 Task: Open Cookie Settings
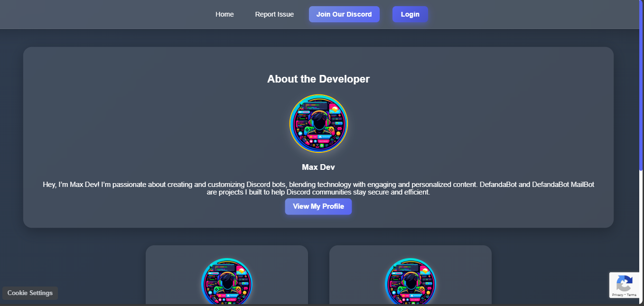(30, 293)
